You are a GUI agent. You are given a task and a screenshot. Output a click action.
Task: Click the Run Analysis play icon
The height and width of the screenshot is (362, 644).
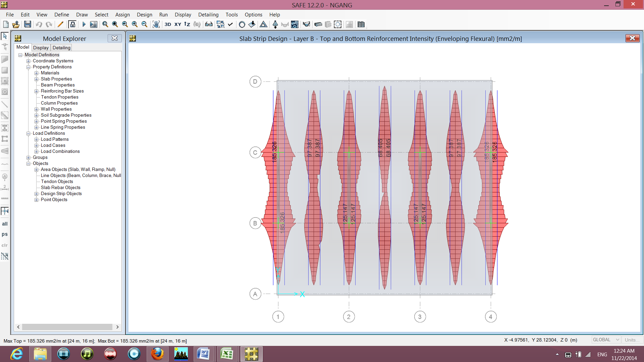click(x=84, y=24)
